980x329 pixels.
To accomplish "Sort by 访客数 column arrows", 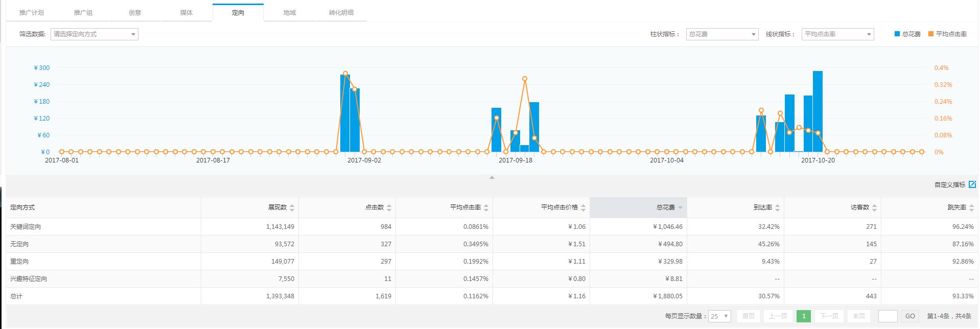I will [874, 208].
